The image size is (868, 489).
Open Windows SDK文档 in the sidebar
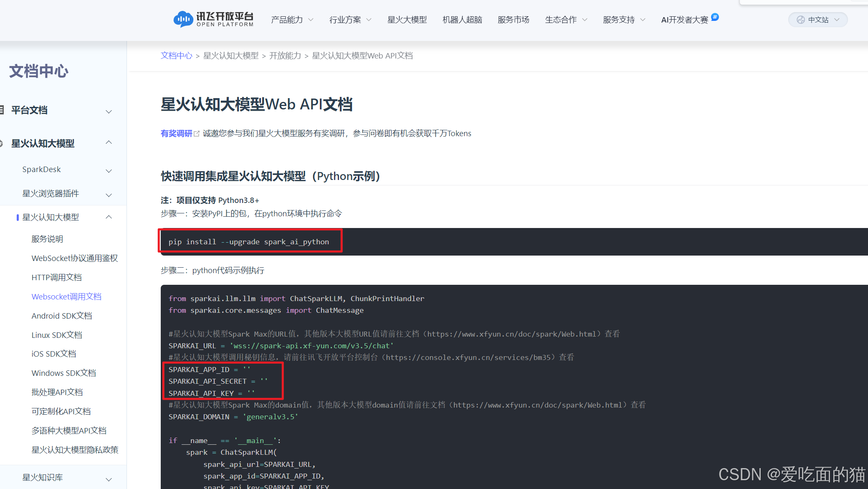(x=64, y=373)
